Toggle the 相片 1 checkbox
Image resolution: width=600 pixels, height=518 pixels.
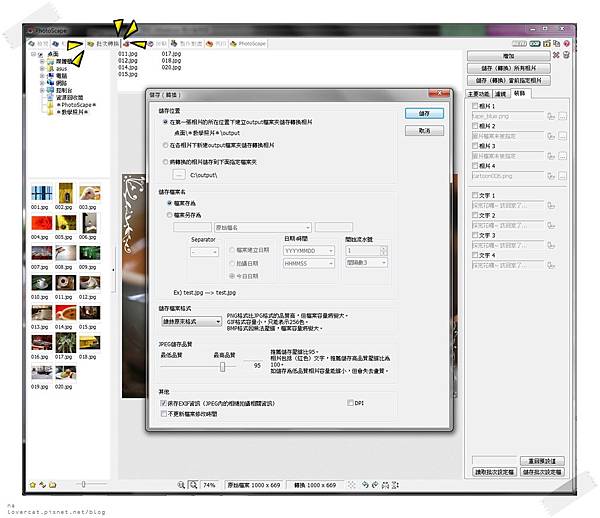click(475, 106)
